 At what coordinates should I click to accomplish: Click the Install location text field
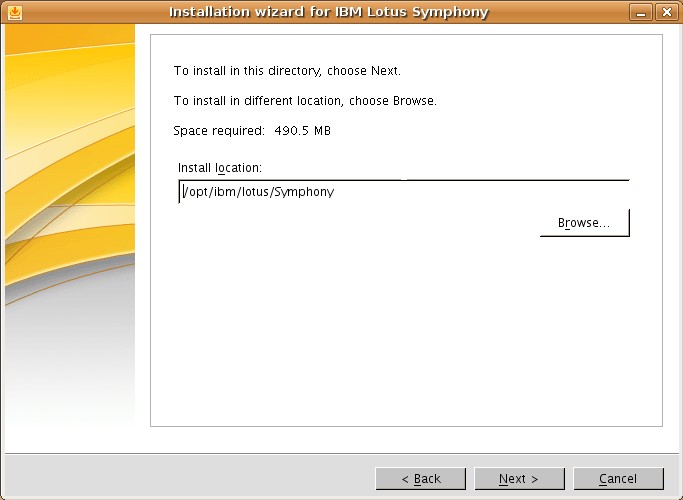404,192
